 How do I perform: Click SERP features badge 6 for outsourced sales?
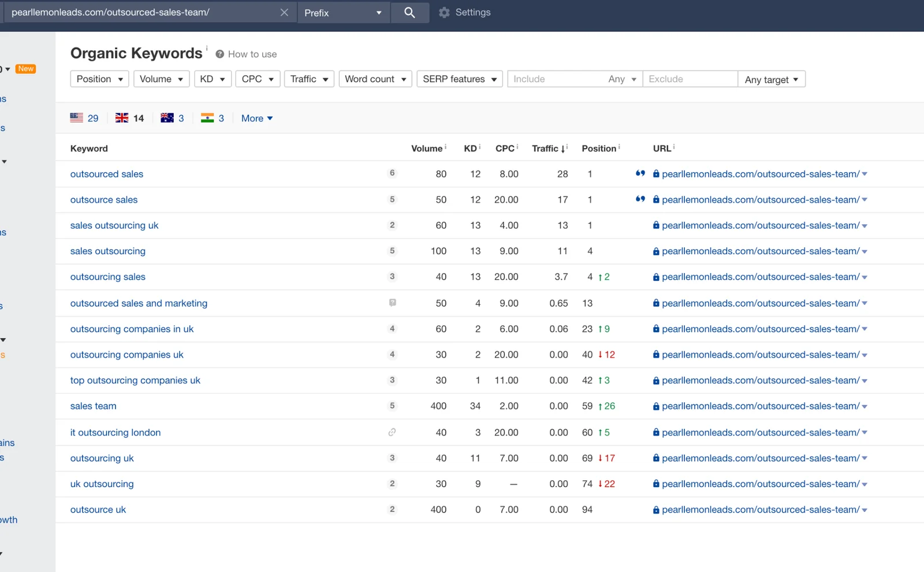[392, 173]
